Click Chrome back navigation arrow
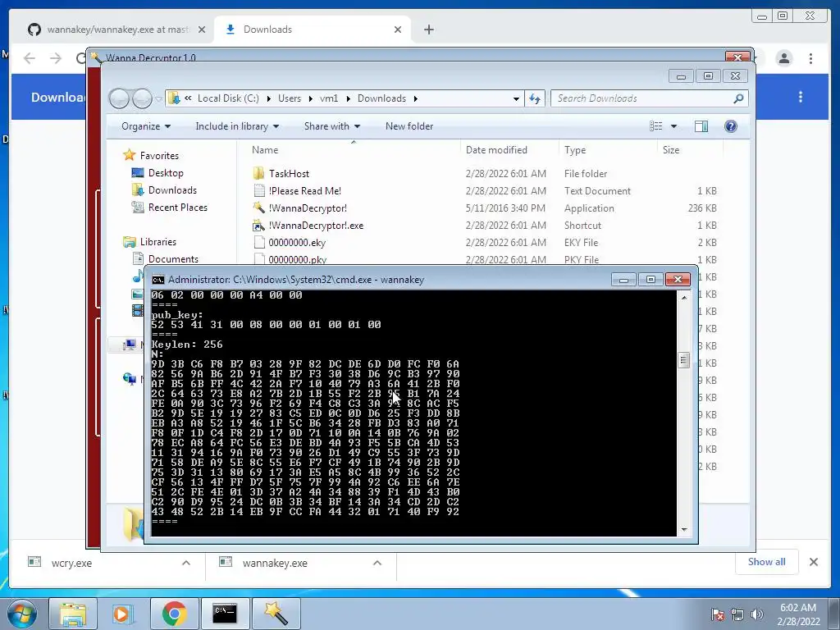This screenshot has height=630, width=840. coord(30,58)
